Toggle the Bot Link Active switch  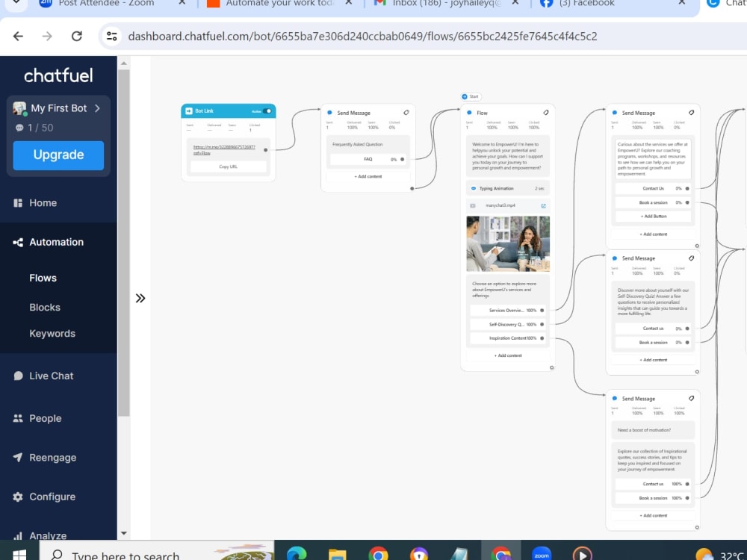click(x=267, y=111)
